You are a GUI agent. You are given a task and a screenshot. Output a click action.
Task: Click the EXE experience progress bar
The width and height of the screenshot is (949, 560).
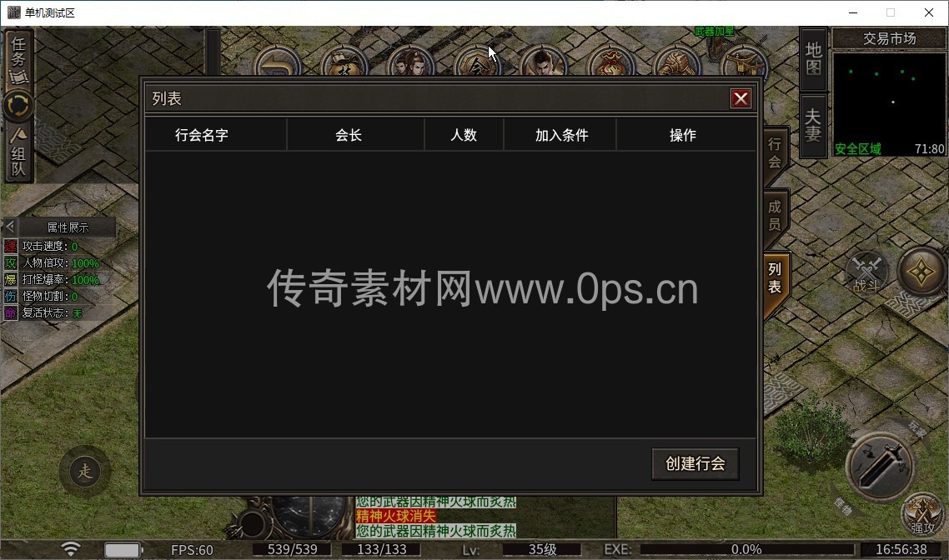[746, 549]
